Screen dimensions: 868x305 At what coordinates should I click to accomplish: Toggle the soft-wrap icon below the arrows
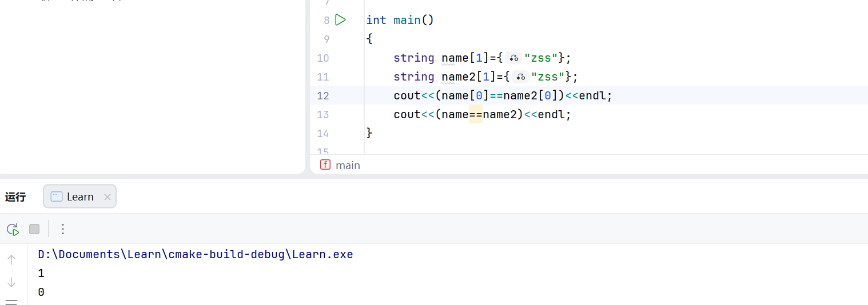click(11, 302)
